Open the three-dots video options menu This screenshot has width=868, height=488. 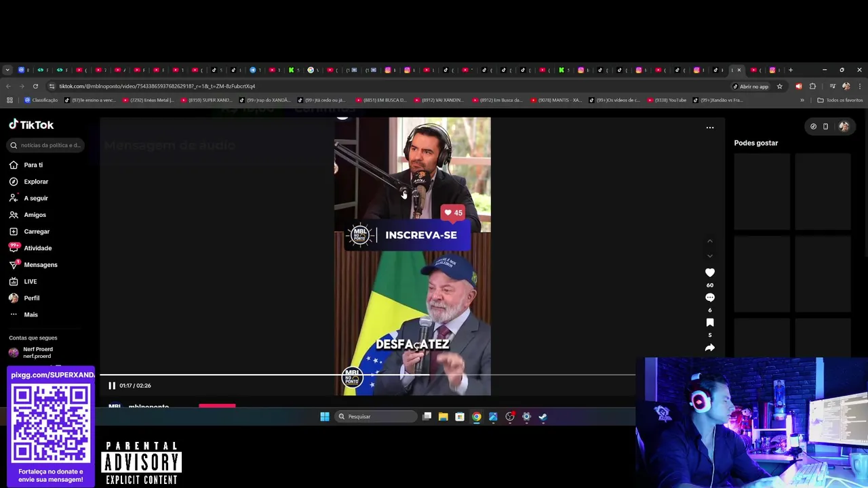[710, 127]
